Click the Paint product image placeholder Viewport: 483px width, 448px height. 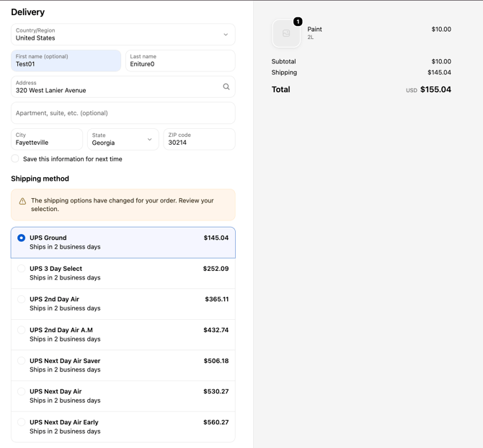click(x=286, y=33)
